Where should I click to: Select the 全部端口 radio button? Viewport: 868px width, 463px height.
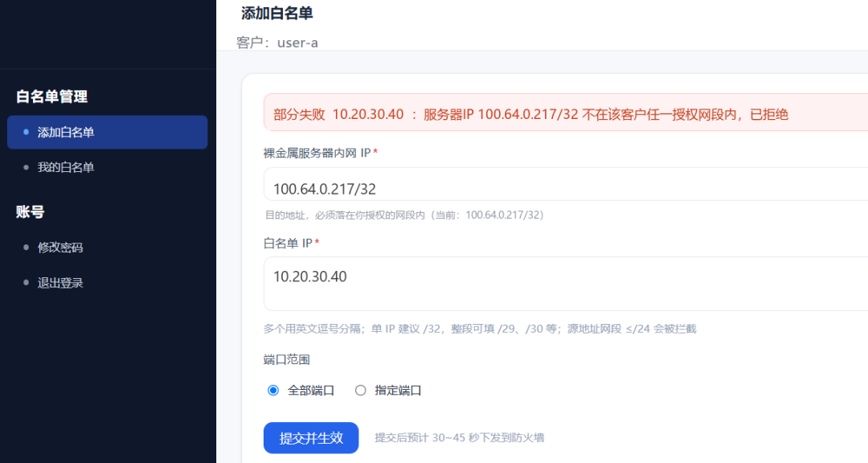pos(273,391)
